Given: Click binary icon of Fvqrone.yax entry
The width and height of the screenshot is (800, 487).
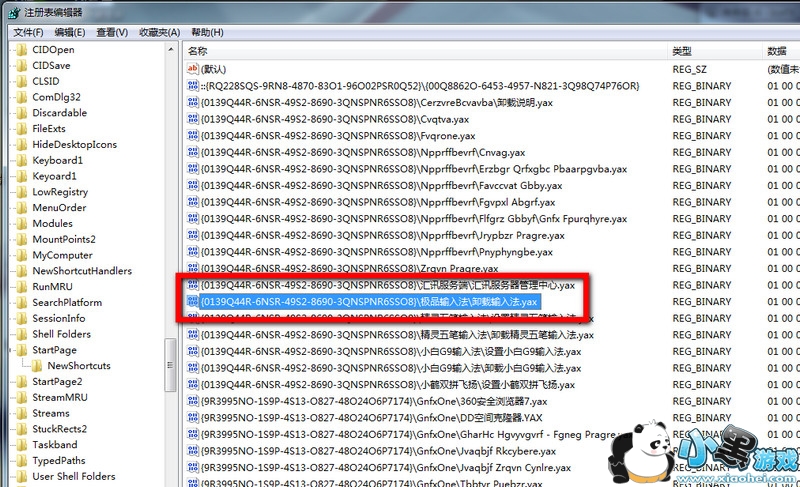Looking at the screenshot, I should tap(193, 136).
